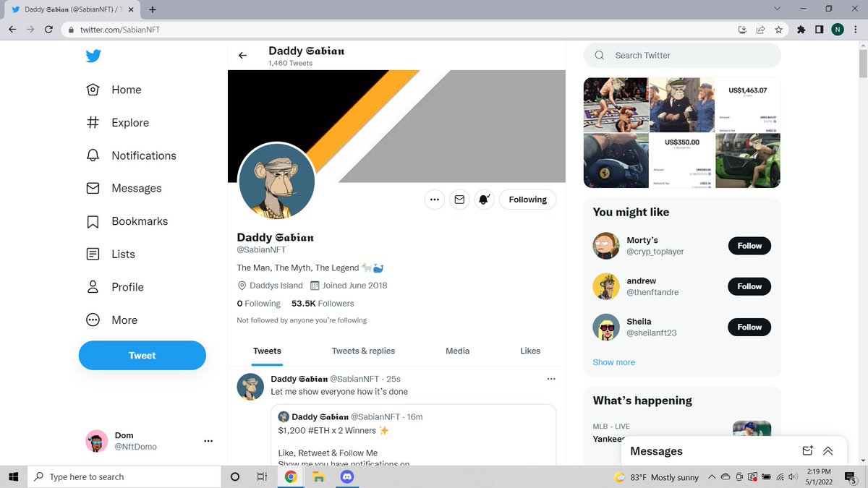
Task: Go to Profile in sidebar
Action: (x=114, y=287)
